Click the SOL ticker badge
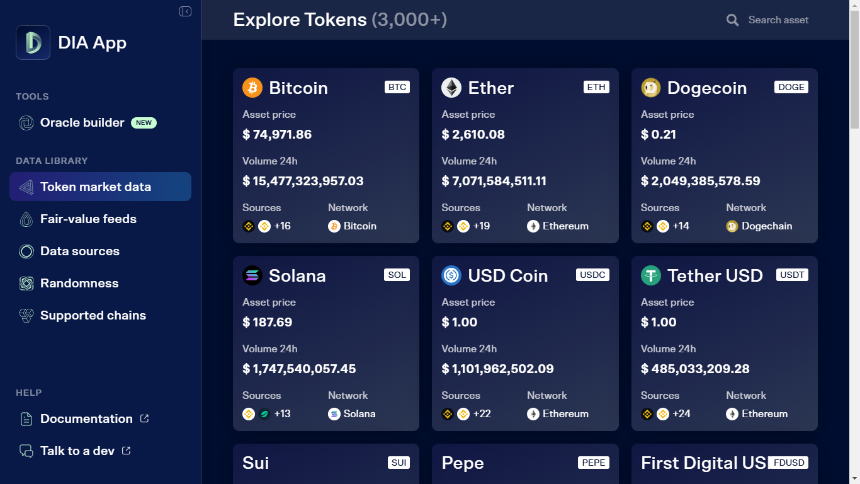The image size is (860, 484). pos(397,275)
